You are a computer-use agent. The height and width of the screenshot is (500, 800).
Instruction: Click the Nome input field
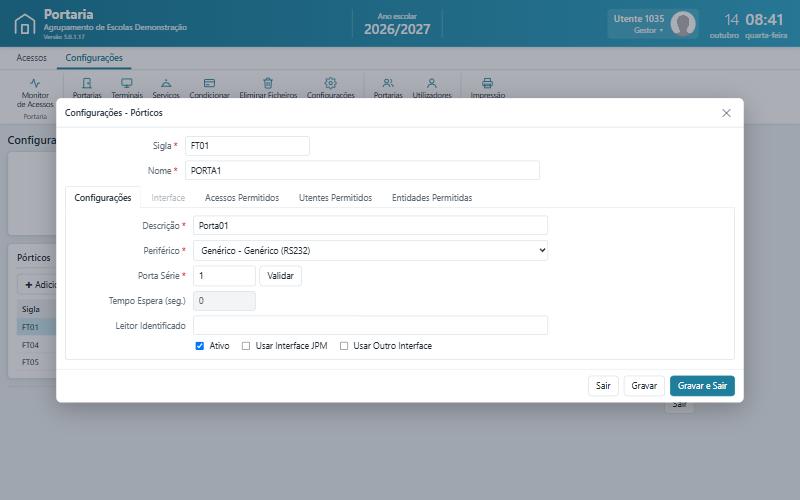(362, 170)
